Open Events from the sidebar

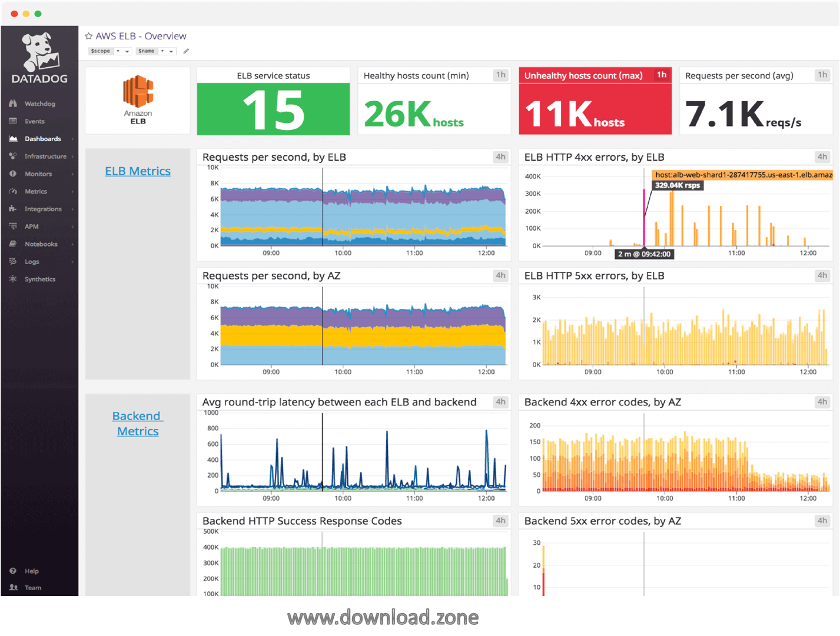point(35,121)
